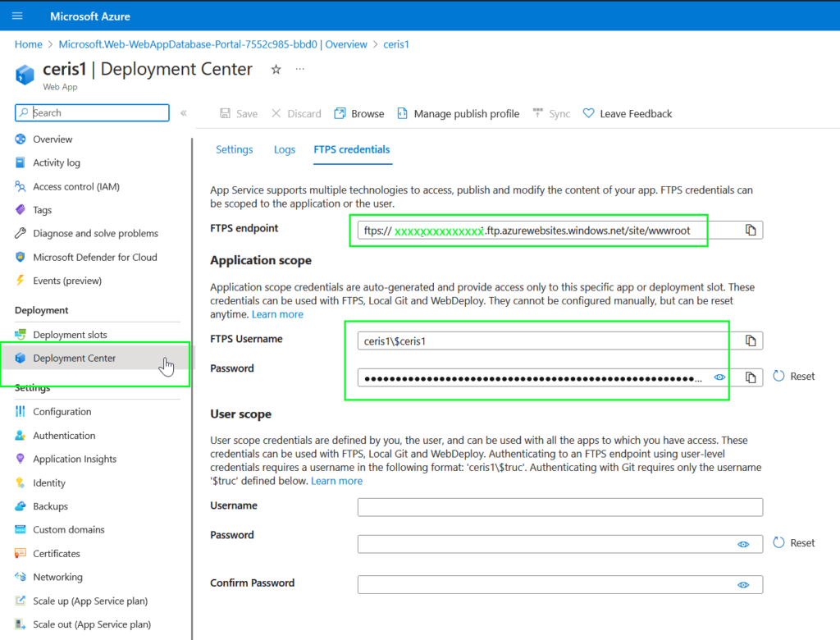This screenshot has width=840, height=640.
Task: Click Learn more under User scope
Action: pyautogui.click(x=337, y=481)
